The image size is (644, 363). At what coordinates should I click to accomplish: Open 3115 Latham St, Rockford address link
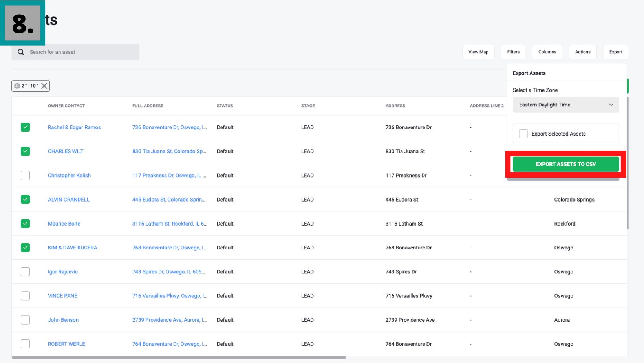(170, 224)
